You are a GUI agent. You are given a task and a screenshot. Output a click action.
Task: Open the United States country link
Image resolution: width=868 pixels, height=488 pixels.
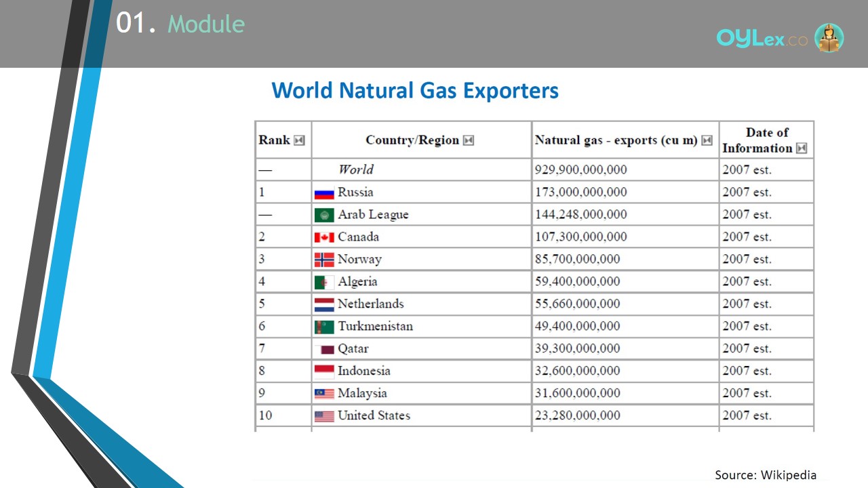(374, 415)
